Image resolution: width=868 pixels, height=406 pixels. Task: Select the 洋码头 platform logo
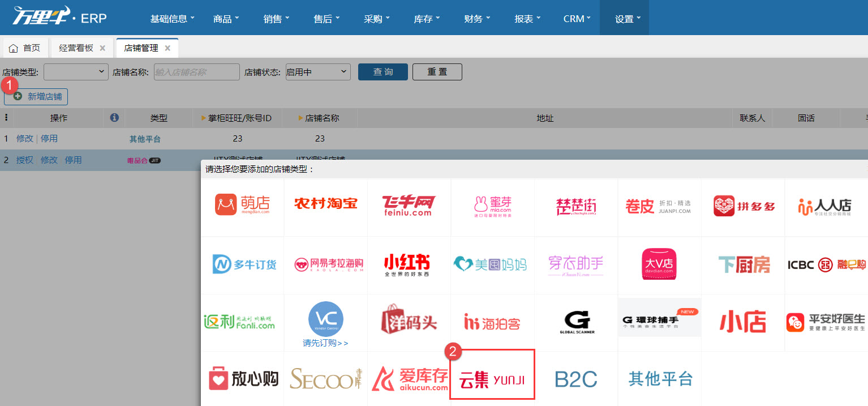coord(409,322)
